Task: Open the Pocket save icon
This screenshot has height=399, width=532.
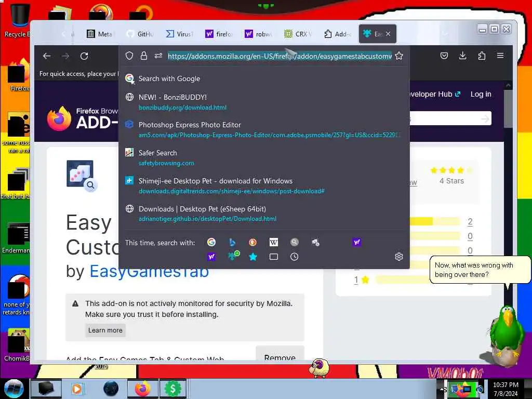Action: (444, 56)
